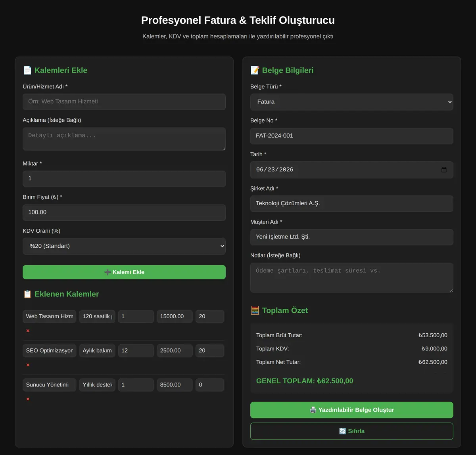
Task: Edit the Şirket Adı field
Action: click(351, 204)
